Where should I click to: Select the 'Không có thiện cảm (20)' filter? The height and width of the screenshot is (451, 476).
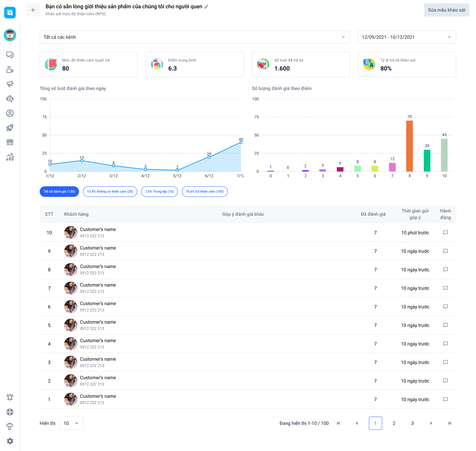coord(110,192)
